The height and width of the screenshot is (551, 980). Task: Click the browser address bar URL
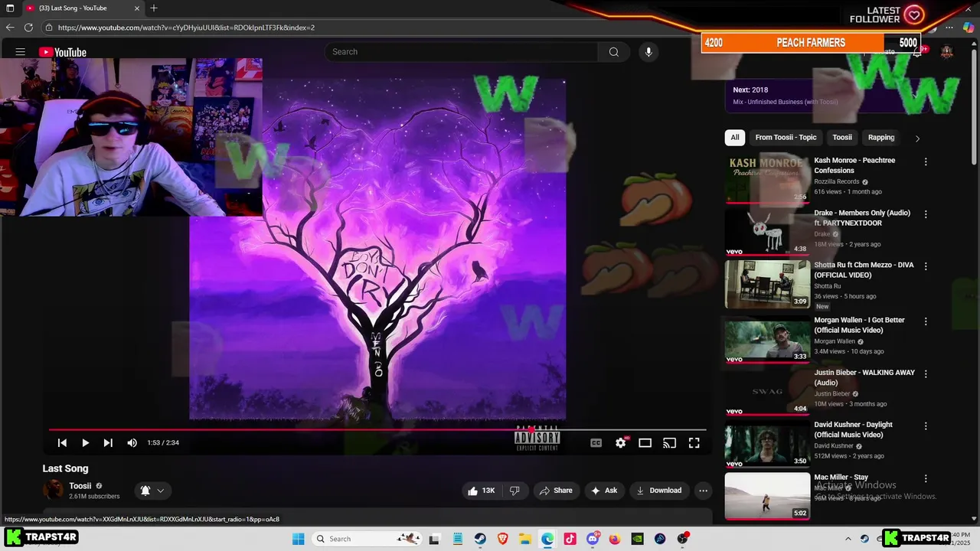[186, 28]
